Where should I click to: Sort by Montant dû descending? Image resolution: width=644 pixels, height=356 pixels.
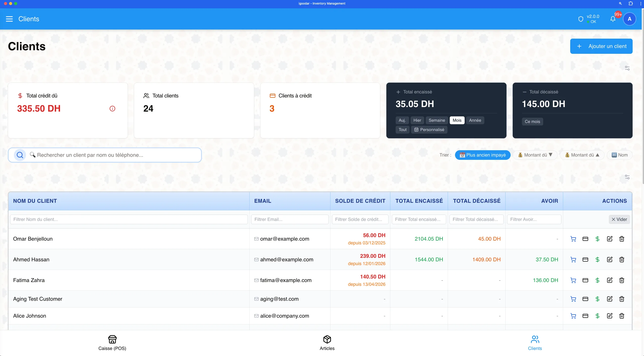pyautogui.click(x=535, y=155)
